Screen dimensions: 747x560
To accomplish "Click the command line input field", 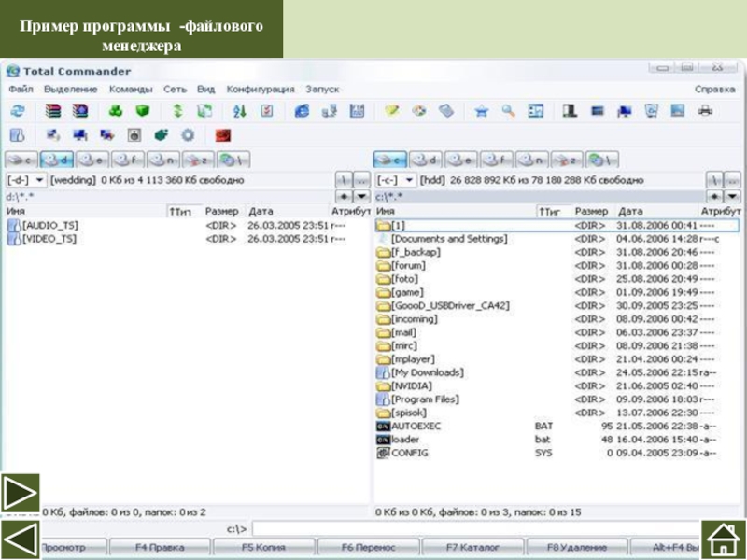I will [476, 529].
